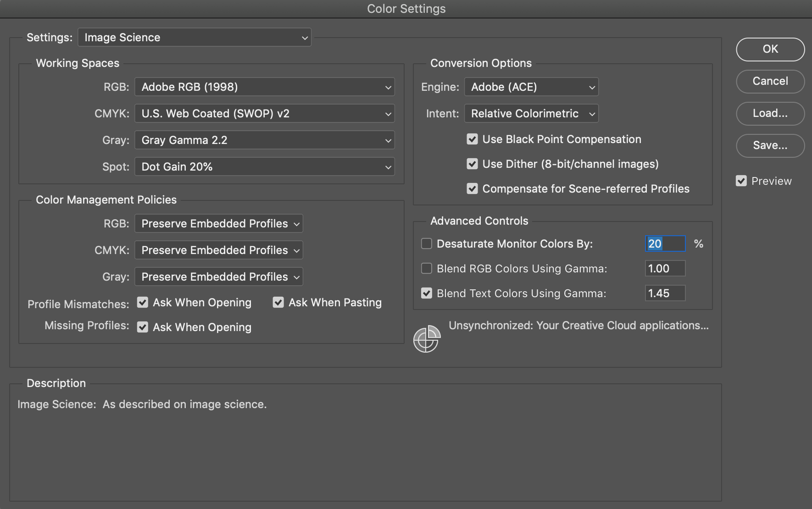Open the Gray policy dropdown

point(218,277)
